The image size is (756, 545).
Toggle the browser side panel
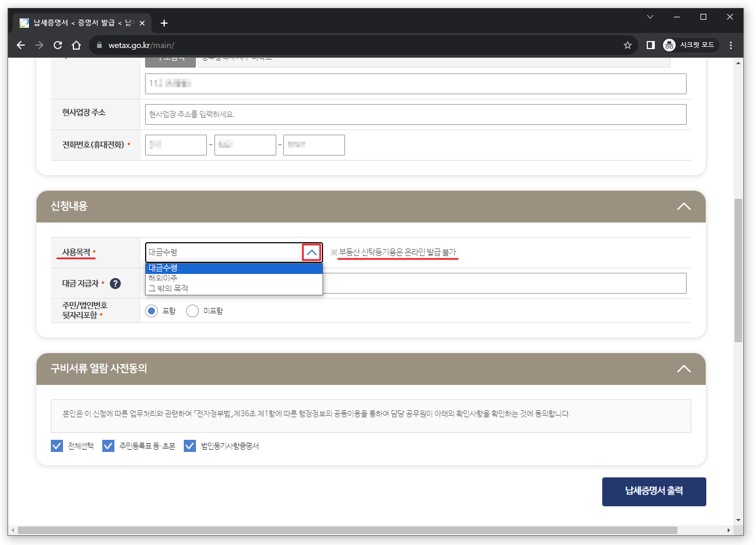click(x=650, y=45)
